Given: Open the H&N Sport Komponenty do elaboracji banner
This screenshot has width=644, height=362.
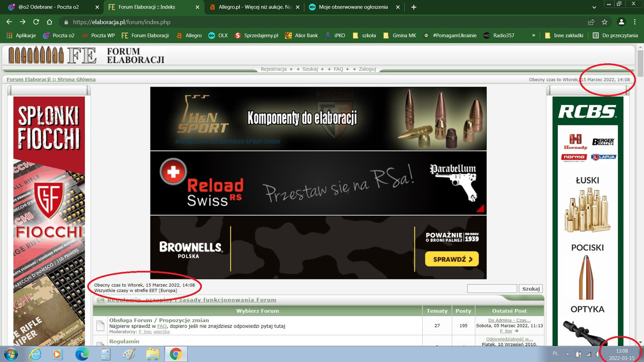Looking at the screenshot, I should [x=318, y=119].
